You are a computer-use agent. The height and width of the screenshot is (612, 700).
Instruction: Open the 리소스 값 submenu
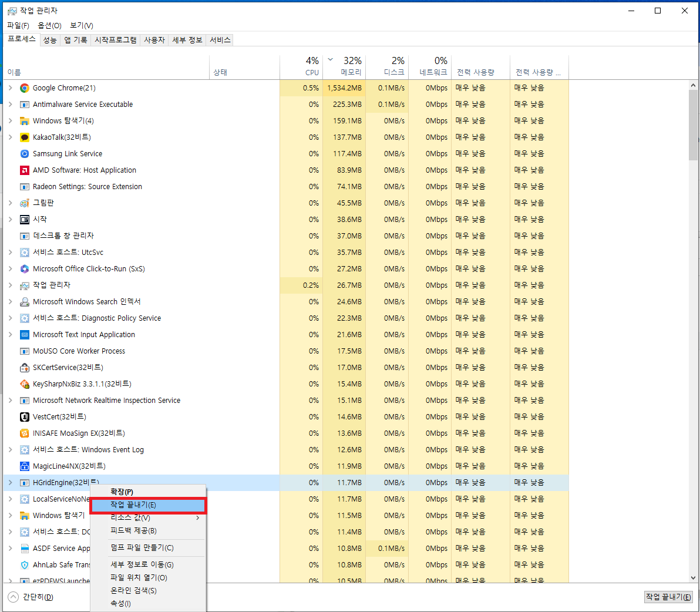(x=130, y=518)
